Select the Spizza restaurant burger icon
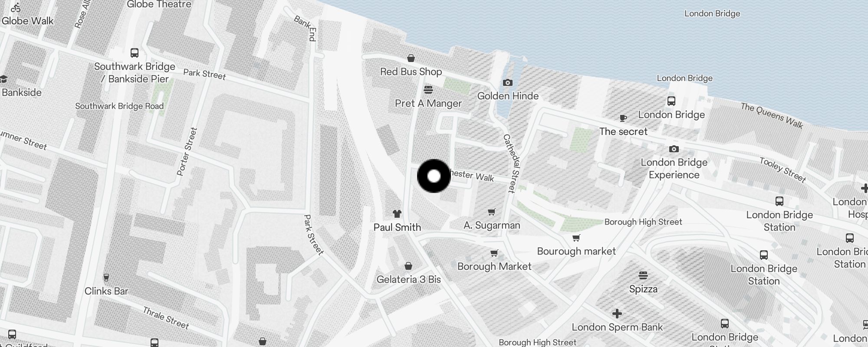This screenshot has width=868, height=347. click(643, 275)
